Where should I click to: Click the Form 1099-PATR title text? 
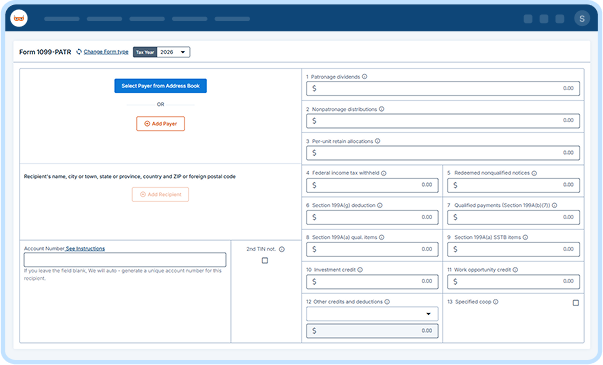45,52
